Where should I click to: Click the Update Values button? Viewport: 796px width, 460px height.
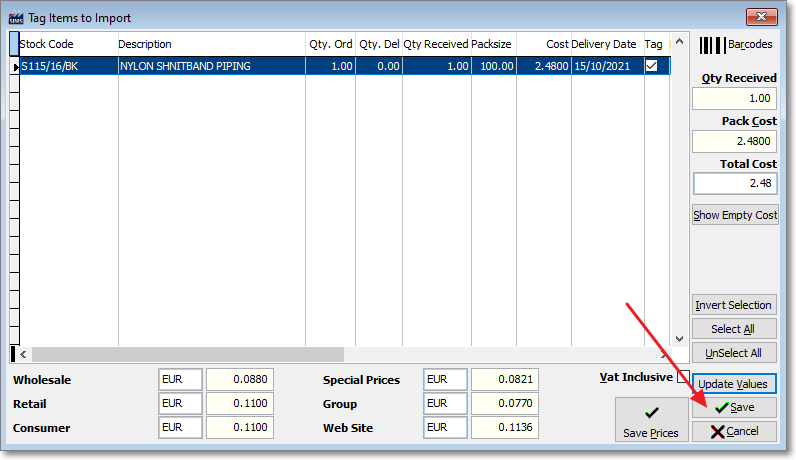(x=735, y=384)
